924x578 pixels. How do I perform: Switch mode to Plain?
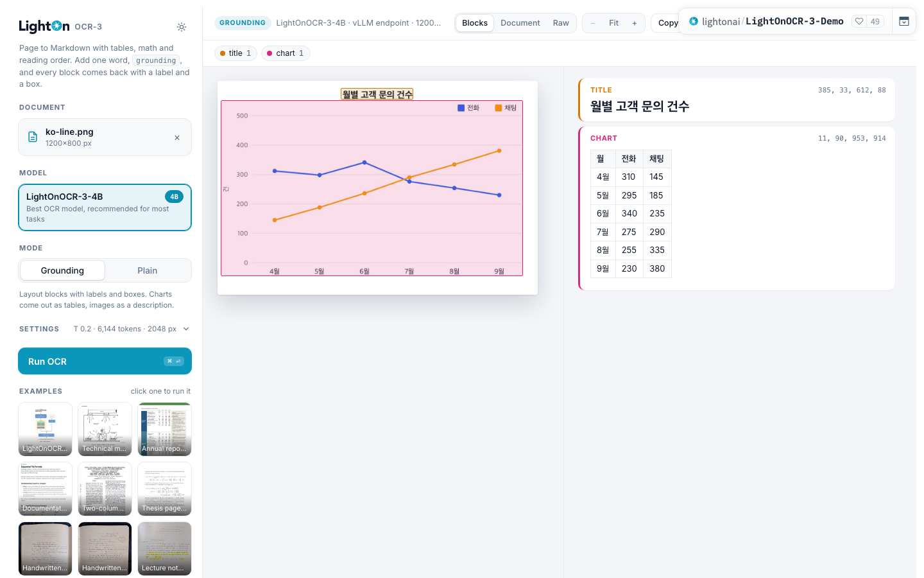point(147,270)
